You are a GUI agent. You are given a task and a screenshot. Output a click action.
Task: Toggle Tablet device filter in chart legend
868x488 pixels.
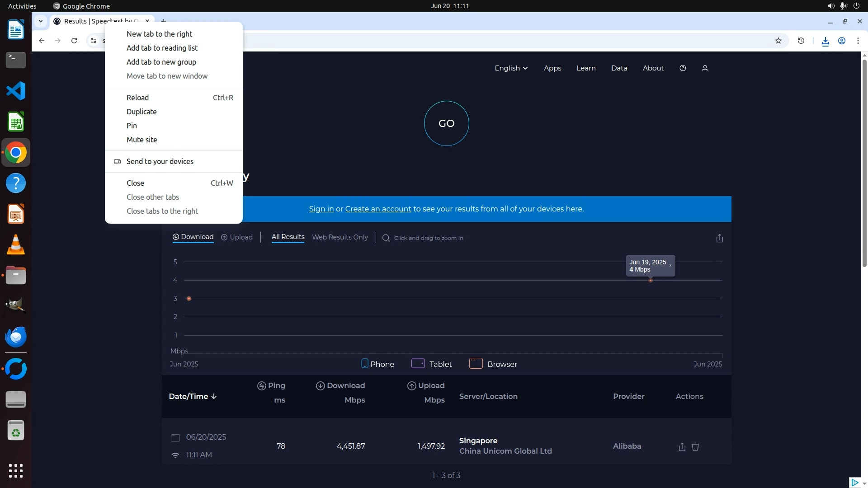point(431,364)
